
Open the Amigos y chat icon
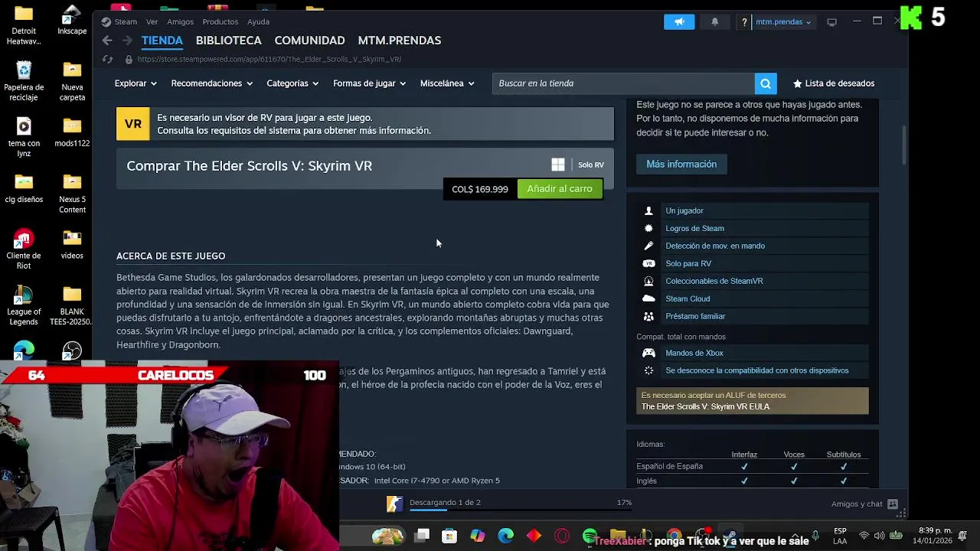pos(892,504)
